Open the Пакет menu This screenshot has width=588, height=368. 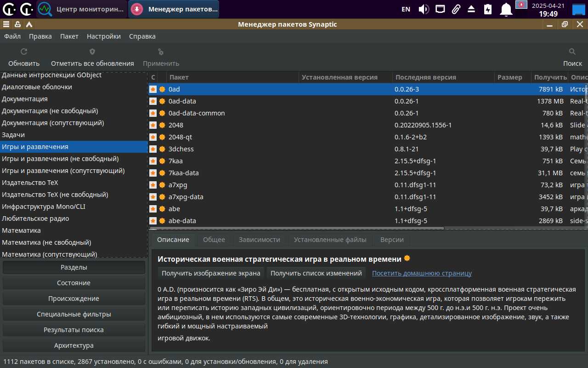[x=69, y=36]
